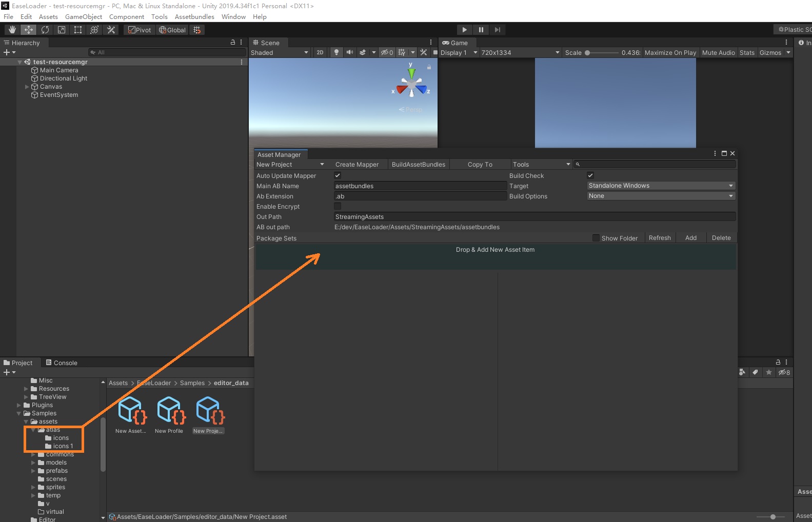Focus the Hierarchy search field

tap(167, 52)
